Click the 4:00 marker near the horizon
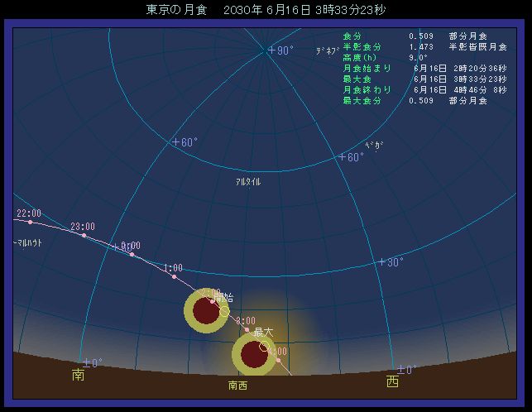Image resolution: width=532 pixels, height=412 pixels. click(x=279, y=360)
